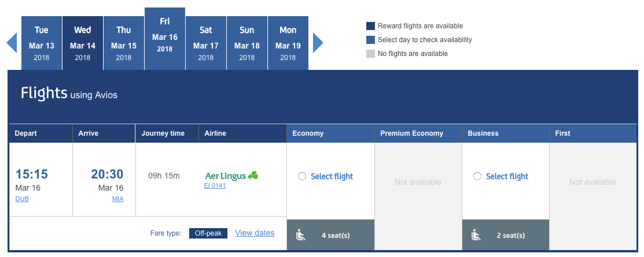Viewport: 644px width, 257px height.
Task: Click the dark blue reward flights swatch
Action: point(370,26)
